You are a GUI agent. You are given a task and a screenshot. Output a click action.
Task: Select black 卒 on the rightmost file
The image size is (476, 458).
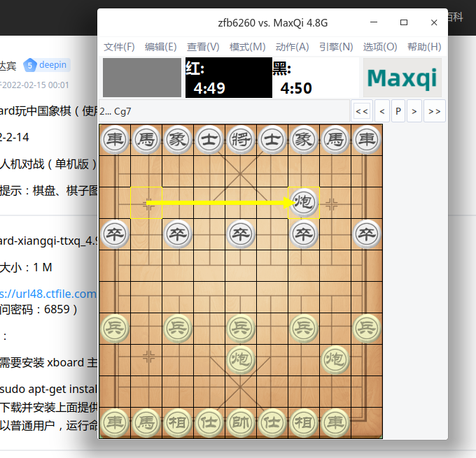pos(367,234)
